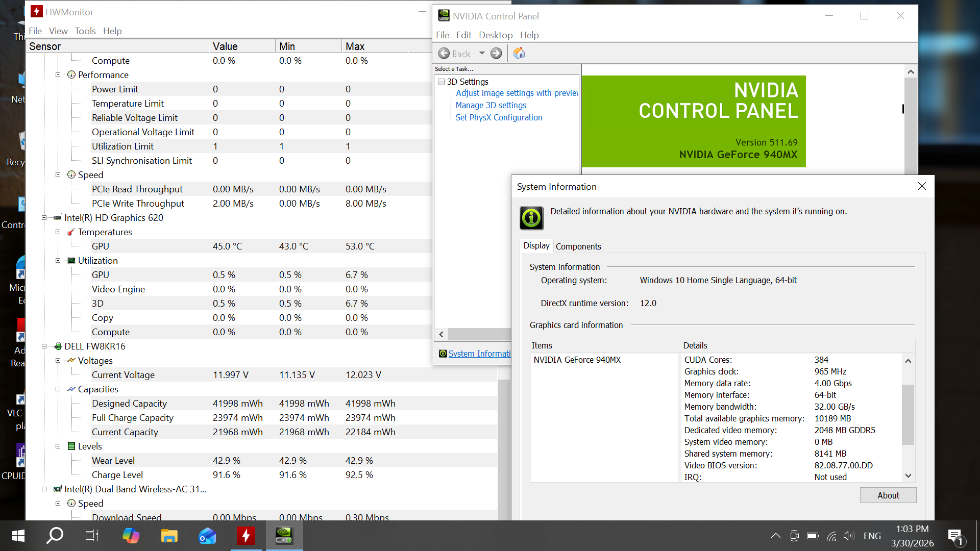Click the Forward arrow in NVIDIA toolbar
The height and width of the screenshot is (551, 980).
point(496,54)
